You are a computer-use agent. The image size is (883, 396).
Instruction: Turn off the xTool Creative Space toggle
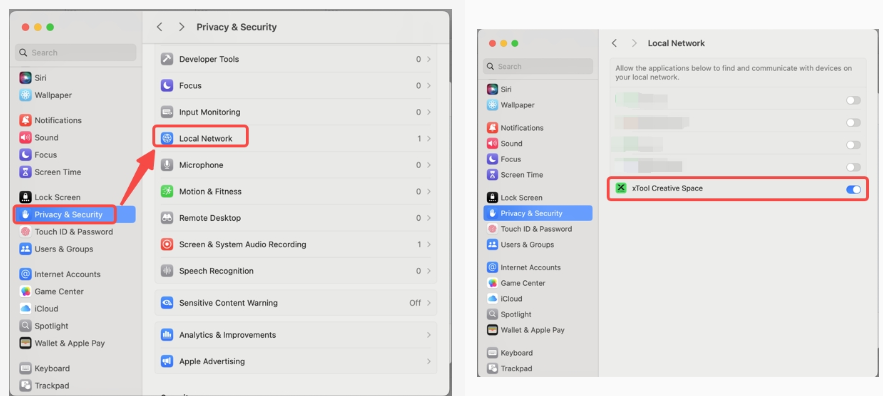pos(853,189)
